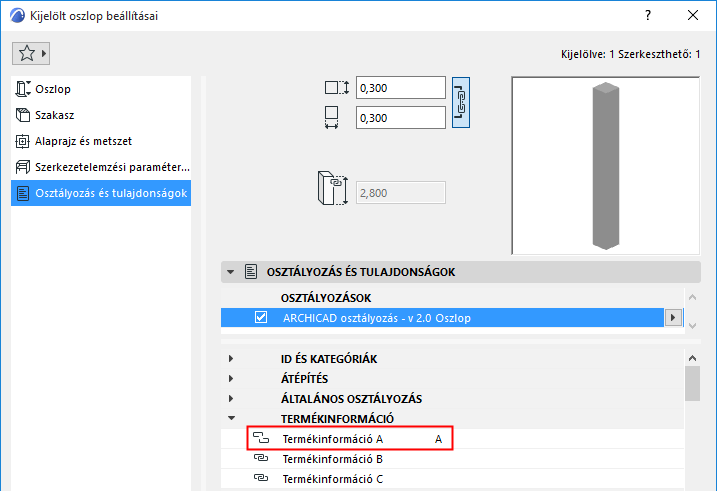Click properties list scroll up arrow
Screen dimensions: 717x491
pos(692,358)
